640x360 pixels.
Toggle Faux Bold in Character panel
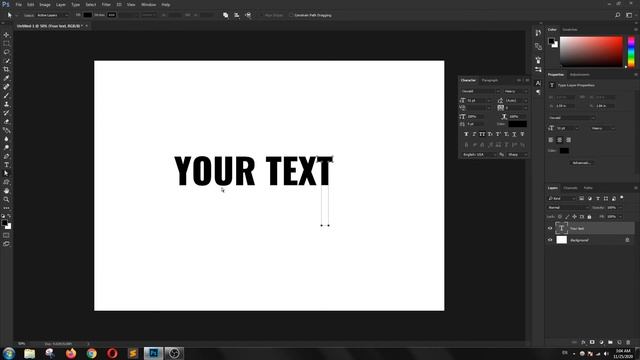[466, 134]
